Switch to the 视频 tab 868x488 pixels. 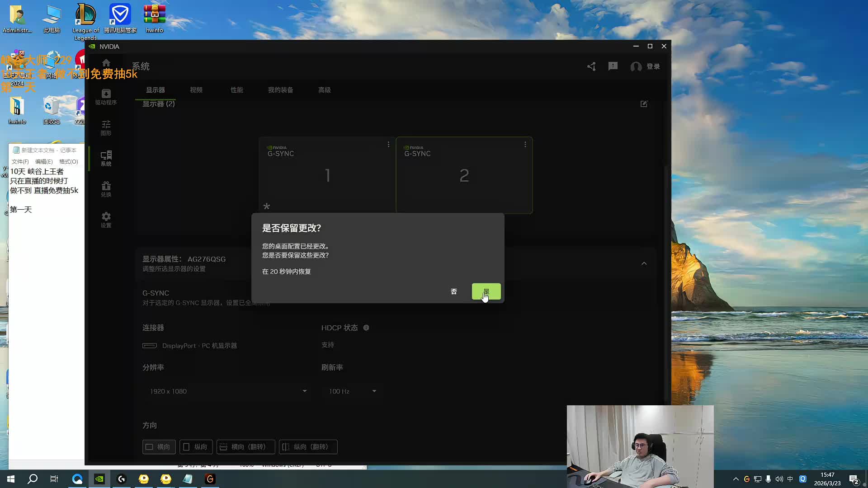(x=196, y=90)
